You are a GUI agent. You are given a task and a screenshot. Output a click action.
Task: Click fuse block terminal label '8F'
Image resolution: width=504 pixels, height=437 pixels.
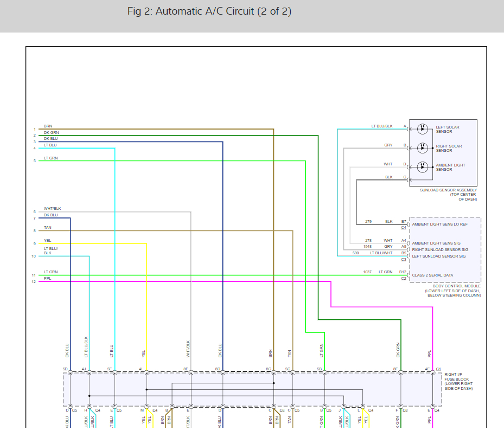pyautogui.click(x=395, y=369)
